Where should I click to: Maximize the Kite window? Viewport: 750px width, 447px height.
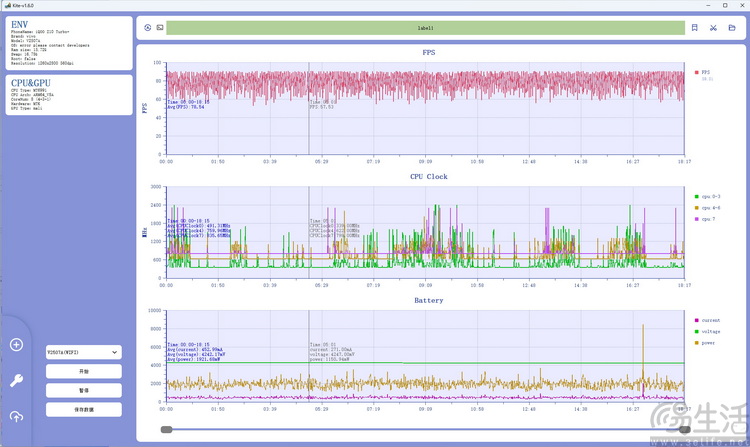click(x=725, y=5)
